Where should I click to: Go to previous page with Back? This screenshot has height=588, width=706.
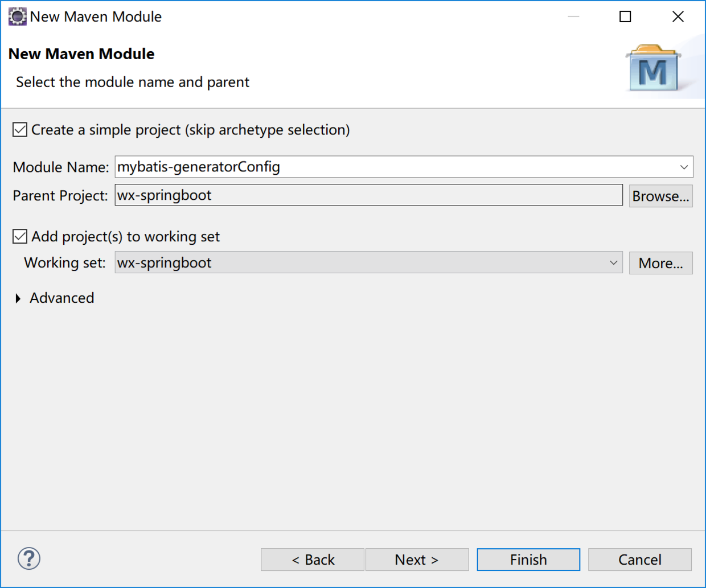[313, 560]
